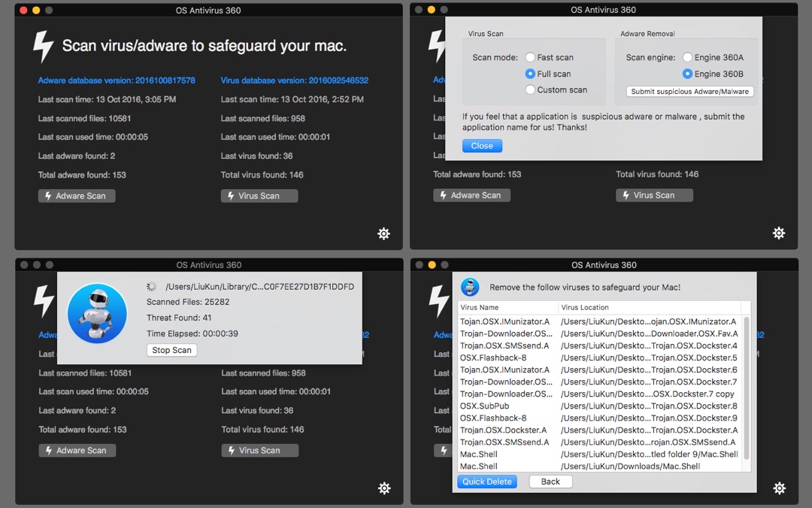Click the gear icon behind the scan options sheet
The image size is (812, 508).
pos(779,233)
